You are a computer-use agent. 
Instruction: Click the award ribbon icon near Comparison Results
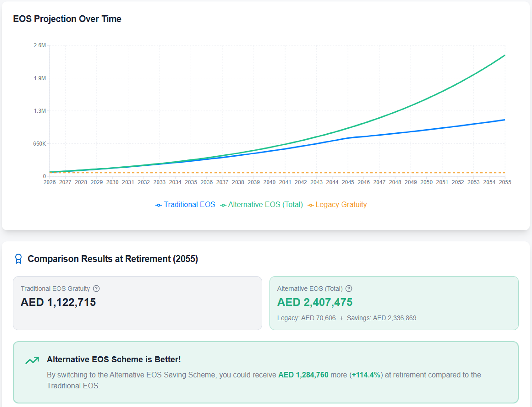click(18, 259)
